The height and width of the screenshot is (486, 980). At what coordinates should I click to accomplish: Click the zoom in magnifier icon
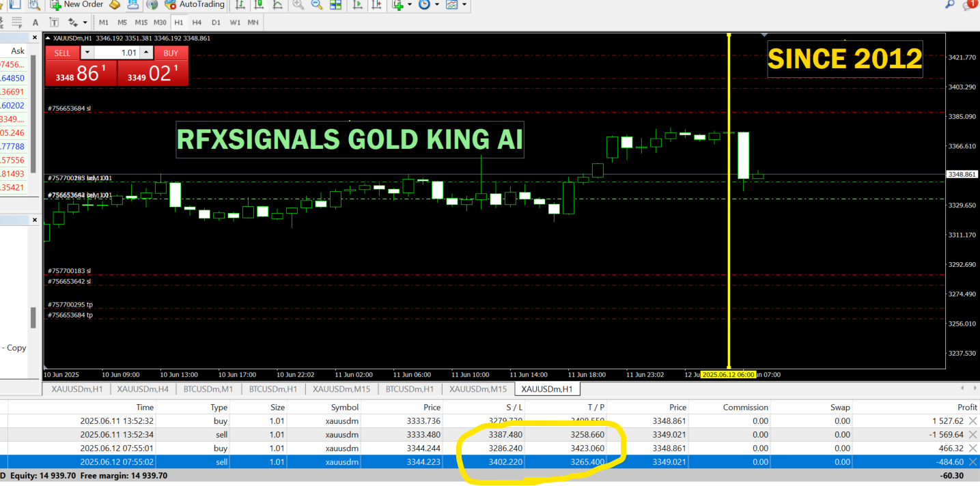298,5
